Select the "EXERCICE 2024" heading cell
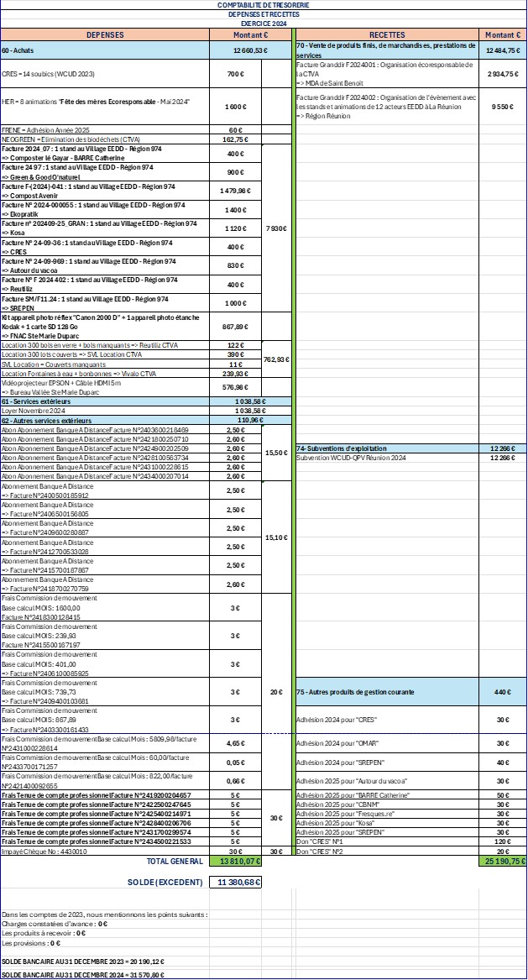The image size is (528, 980). coord(263,24)
